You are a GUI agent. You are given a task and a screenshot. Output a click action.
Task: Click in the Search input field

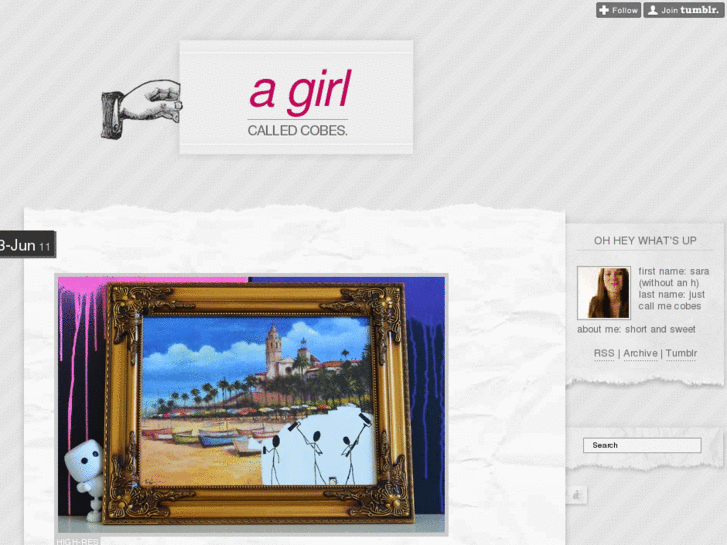coord(642,445)
